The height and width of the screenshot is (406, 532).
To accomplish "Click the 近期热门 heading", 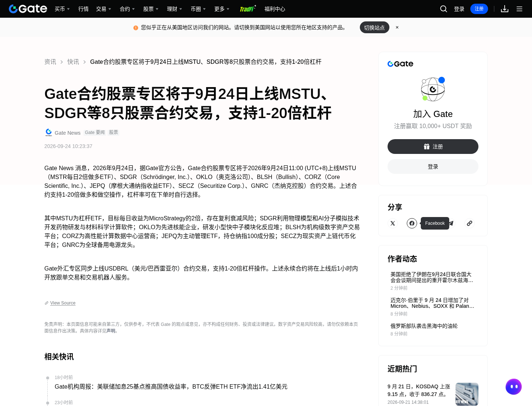I will point(402,369).
